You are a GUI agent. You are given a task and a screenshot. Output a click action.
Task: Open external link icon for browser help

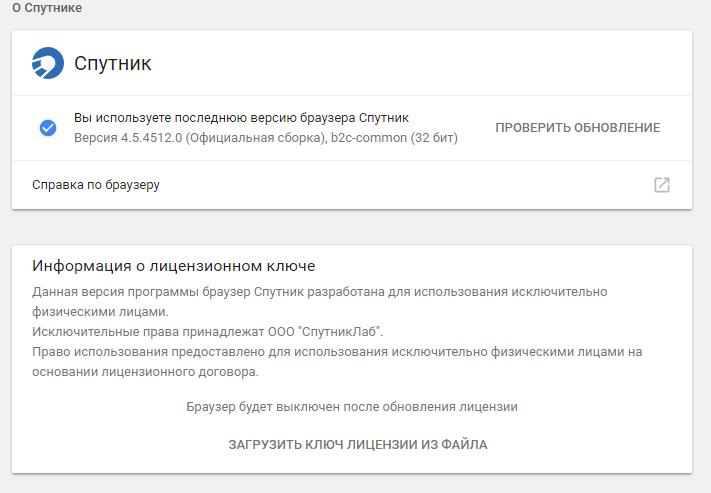coord(662,185)
